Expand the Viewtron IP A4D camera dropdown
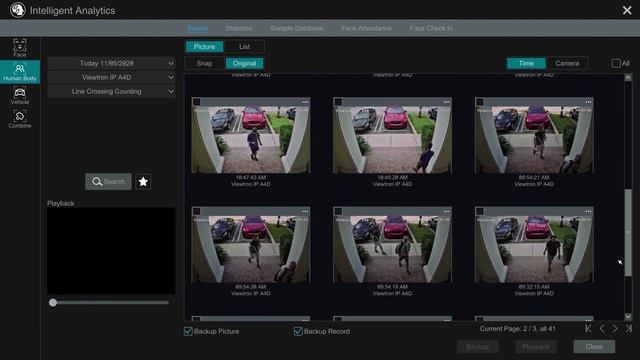Viewport: 640px width, 360px height. pyautogui.click(x=111, y=77)
